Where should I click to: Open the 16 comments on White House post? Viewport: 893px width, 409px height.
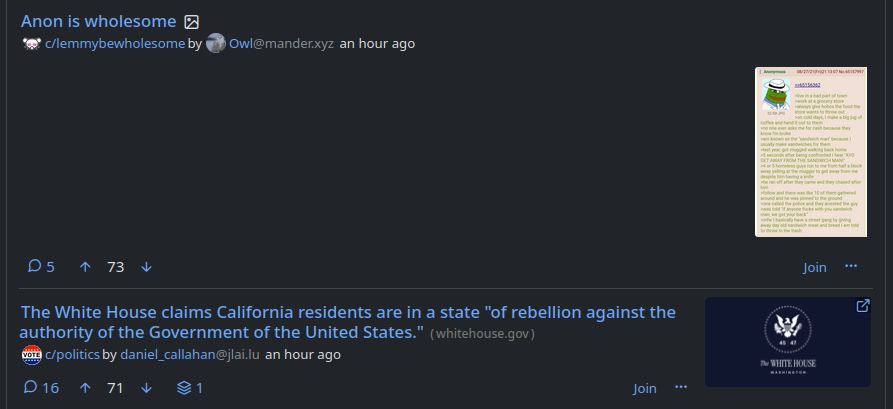(x=42, y=388)
